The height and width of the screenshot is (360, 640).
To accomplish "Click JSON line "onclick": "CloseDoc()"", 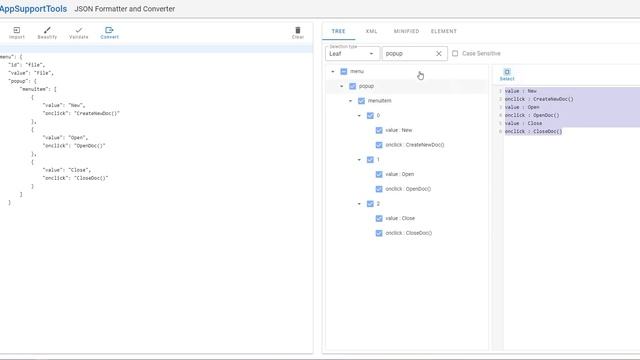I will [x=76, y=178].
